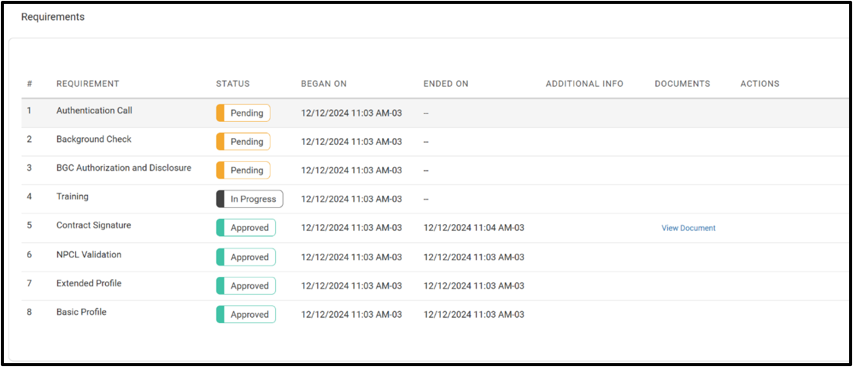The height and width of the screenshot is (367, 853).
Task: Select the Authentication Call requirement
Action: tap(94, 110)
